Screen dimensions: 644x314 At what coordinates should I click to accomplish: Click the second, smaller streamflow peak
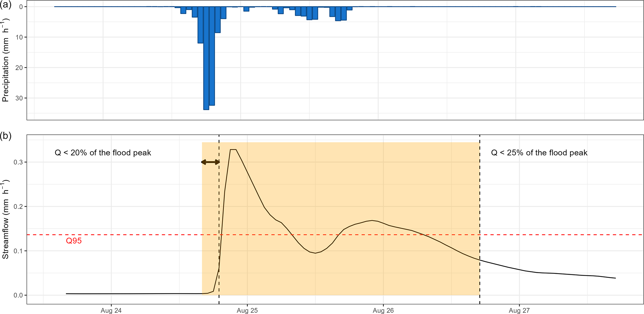(x=372, y=220)
